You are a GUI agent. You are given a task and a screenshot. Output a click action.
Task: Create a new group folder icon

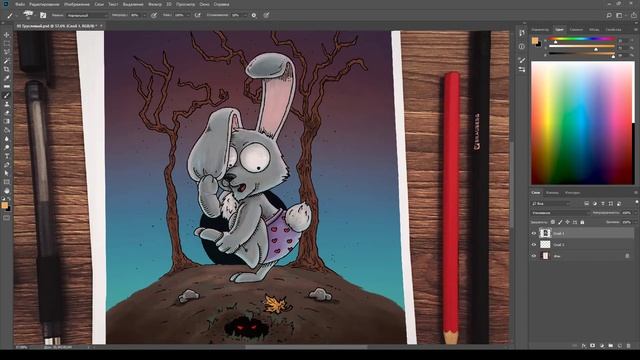point(611,346)
